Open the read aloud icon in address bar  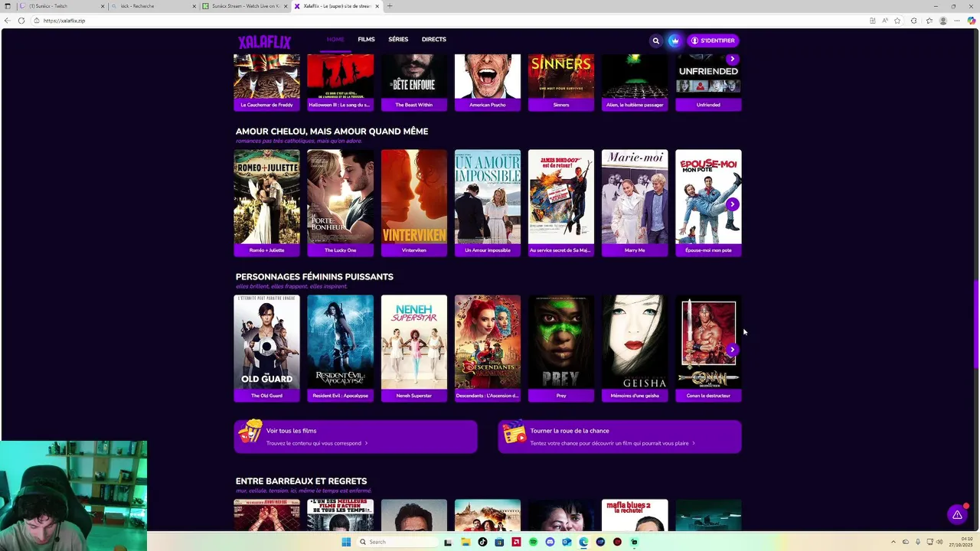point(885,21)
